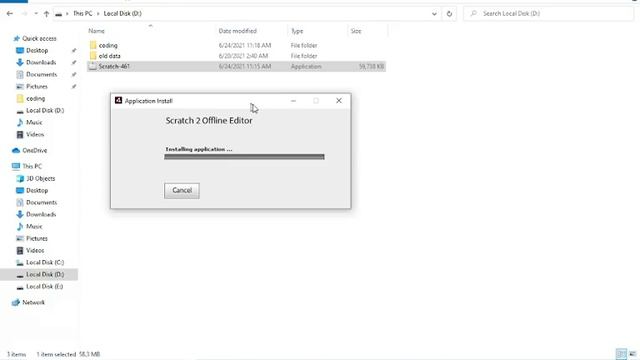640x360 pixels.
Task: Open Videos under This PC
Action: tap(35, 251)
